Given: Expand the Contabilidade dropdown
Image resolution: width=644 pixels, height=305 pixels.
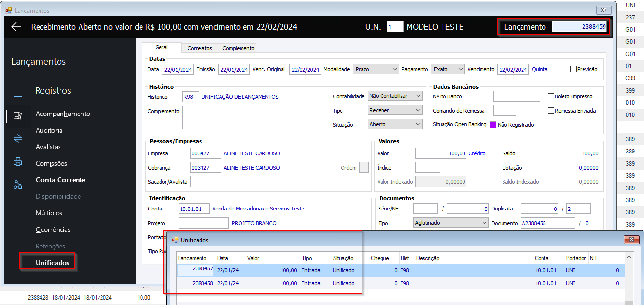Looking at the screenshot, I should coord(395,96).
